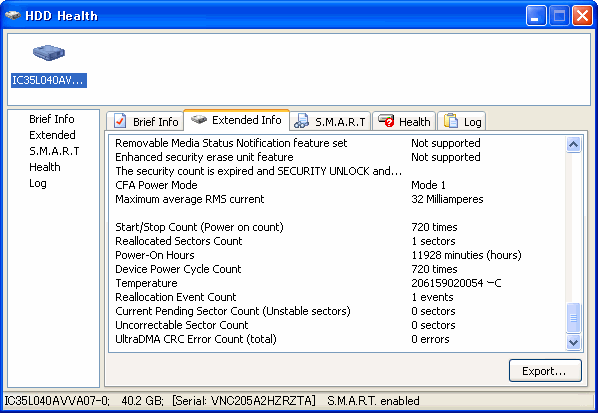This screenshot has height=413, width=598.
Task: Click the Extended Info tab drive icon
Action: tap(199, 120)
